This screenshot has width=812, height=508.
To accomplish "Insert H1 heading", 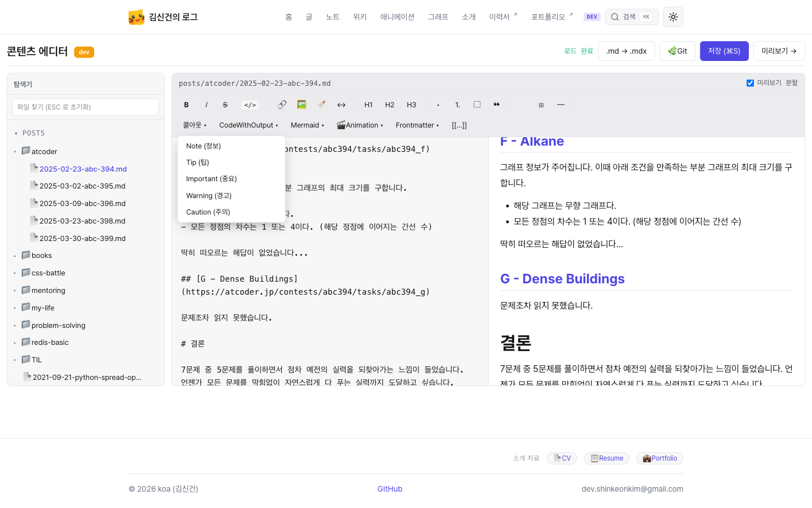I will pyautogui.click(x=368, y=105).
